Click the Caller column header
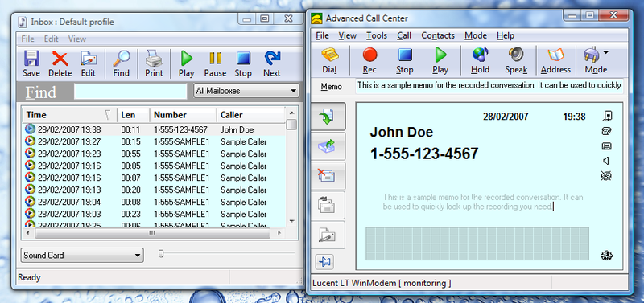644x303 pixels. (250, 115)
